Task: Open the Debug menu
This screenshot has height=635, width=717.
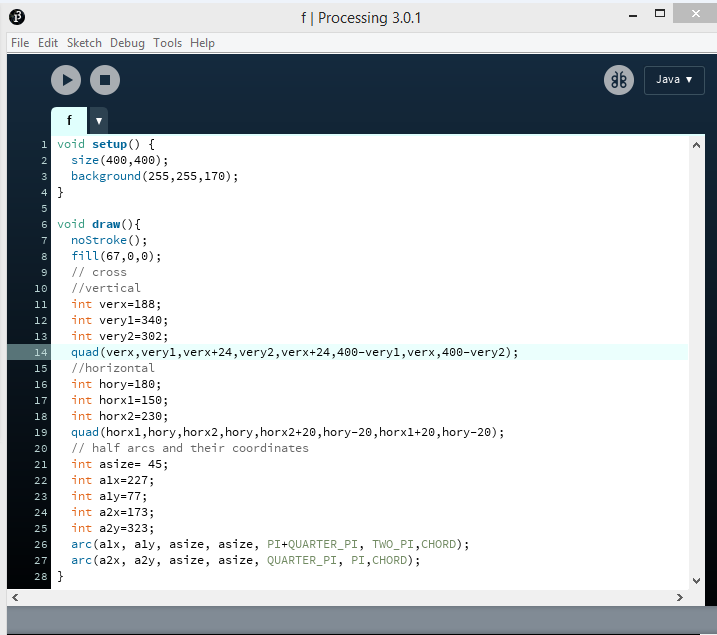Action: (x=127, y=43)
